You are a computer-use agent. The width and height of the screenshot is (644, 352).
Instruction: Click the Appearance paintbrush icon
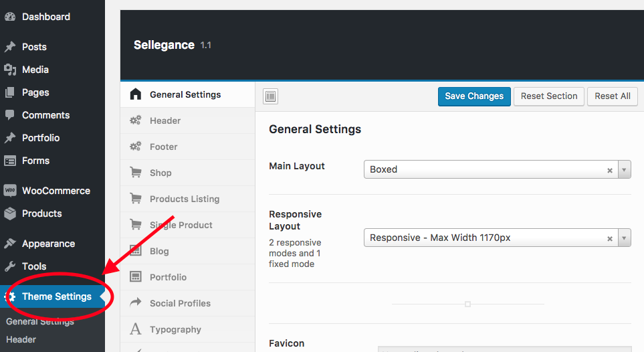(x=10, y=244)
